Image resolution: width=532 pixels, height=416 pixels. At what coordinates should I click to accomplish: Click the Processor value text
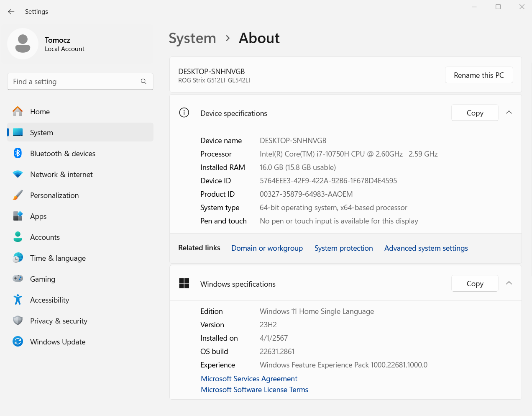click(x=349, y=154)
